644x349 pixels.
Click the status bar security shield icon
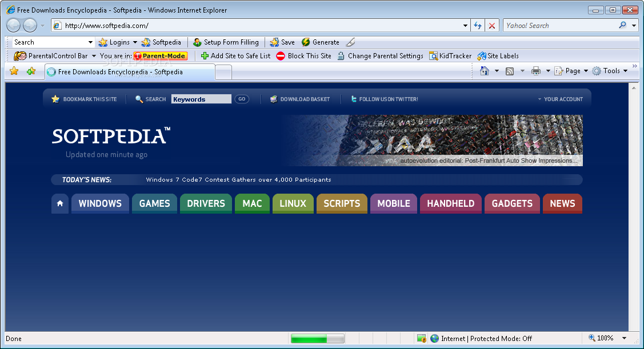(421, 338)
